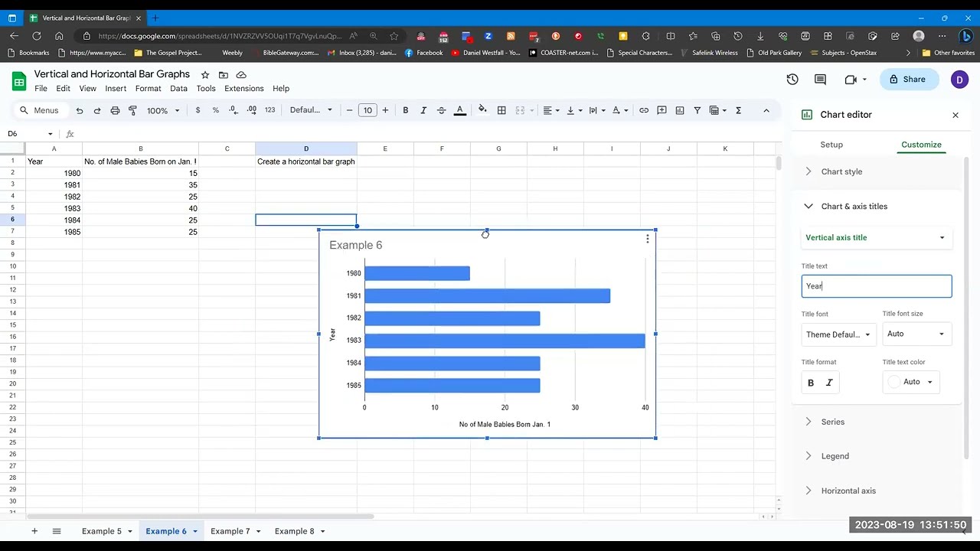Open comments history icon
The width and height of the screenshot is (980, 551).
coord(820,80)
